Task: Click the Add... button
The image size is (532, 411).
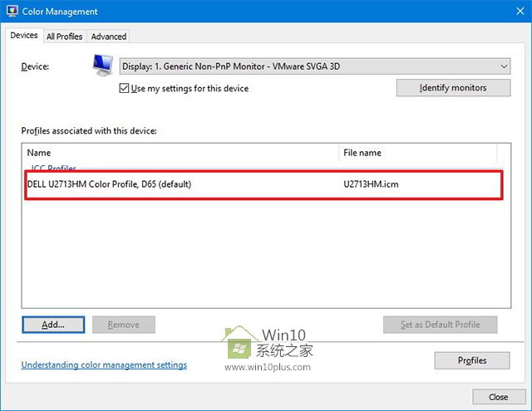Action: point(53,325)
